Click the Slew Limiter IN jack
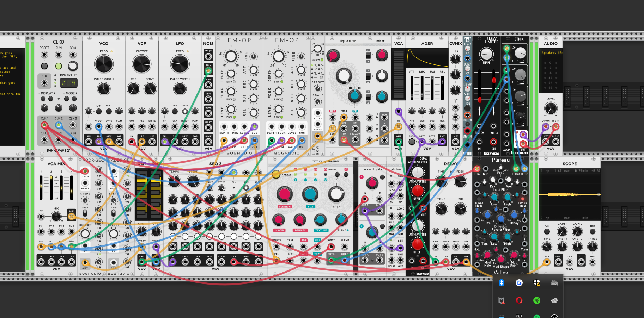 click(479, 142)
